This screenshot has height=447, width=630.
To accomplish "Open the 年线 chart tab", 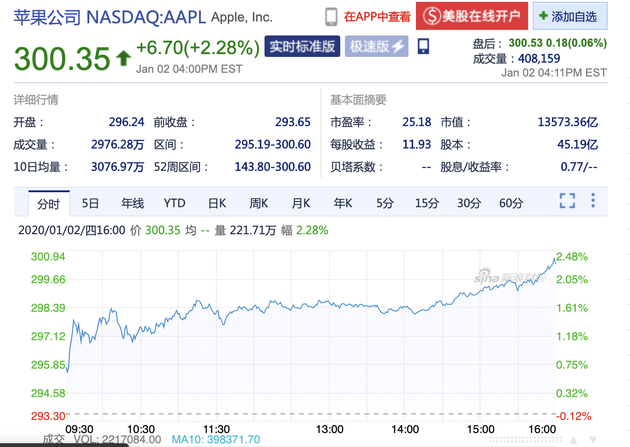I will click(133, 203).
